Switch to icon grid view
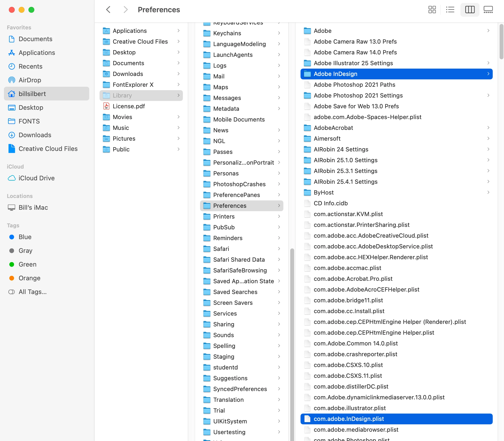 [432, 10]
